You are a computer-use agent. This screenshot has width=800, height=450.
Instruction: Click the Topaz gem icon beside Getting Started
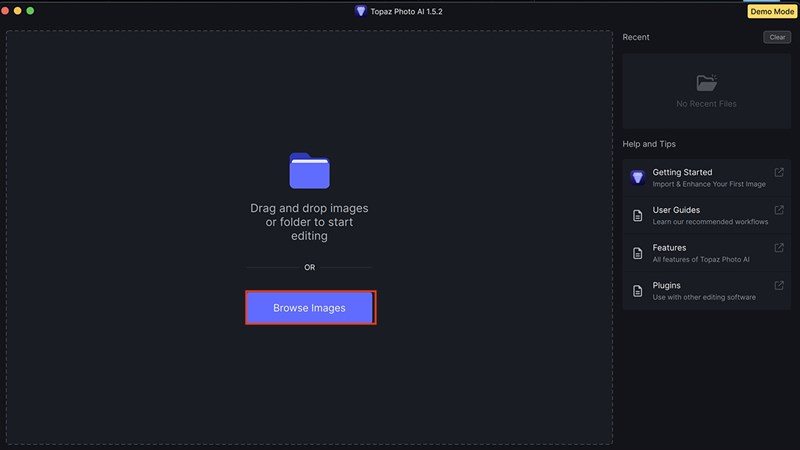[637, 178]
